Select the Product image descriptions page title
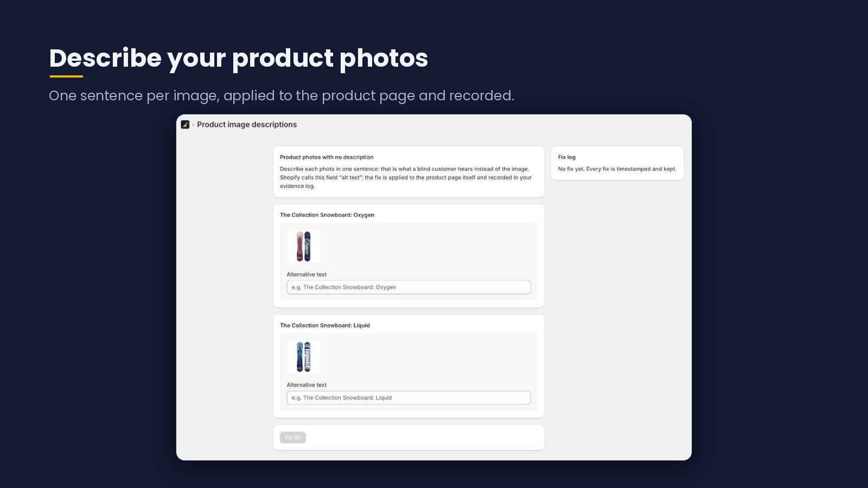The image size is (868, 488). point(247,125)
